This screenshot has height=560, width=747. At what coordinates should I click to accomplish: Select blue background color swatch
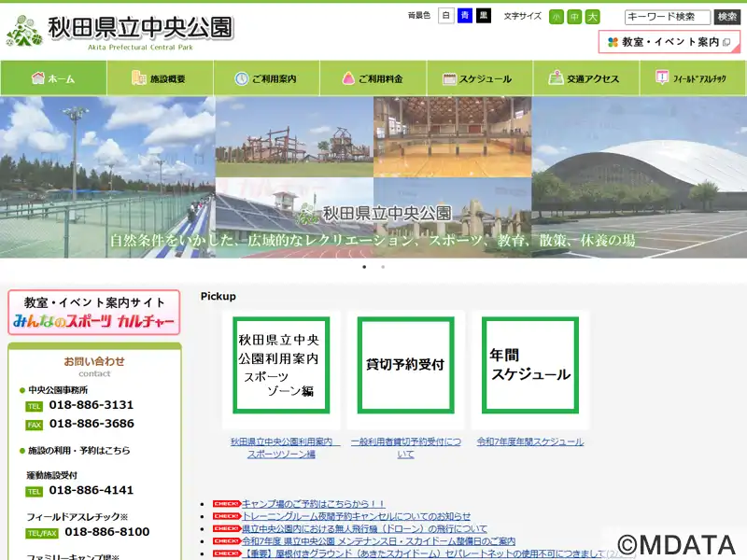pos(464,16)
